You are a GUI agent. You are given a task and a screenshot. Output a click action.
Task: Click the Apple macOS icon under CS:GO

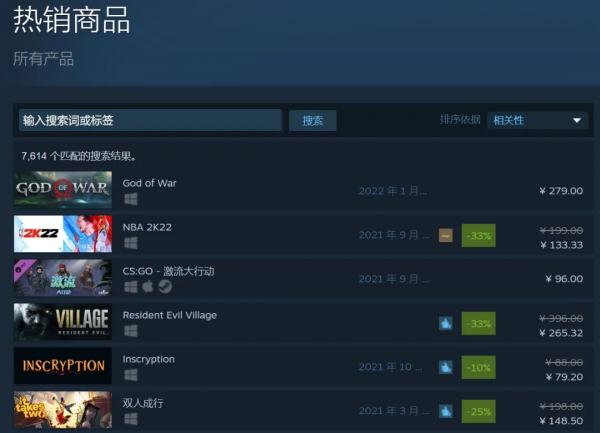tap(148, 286)
